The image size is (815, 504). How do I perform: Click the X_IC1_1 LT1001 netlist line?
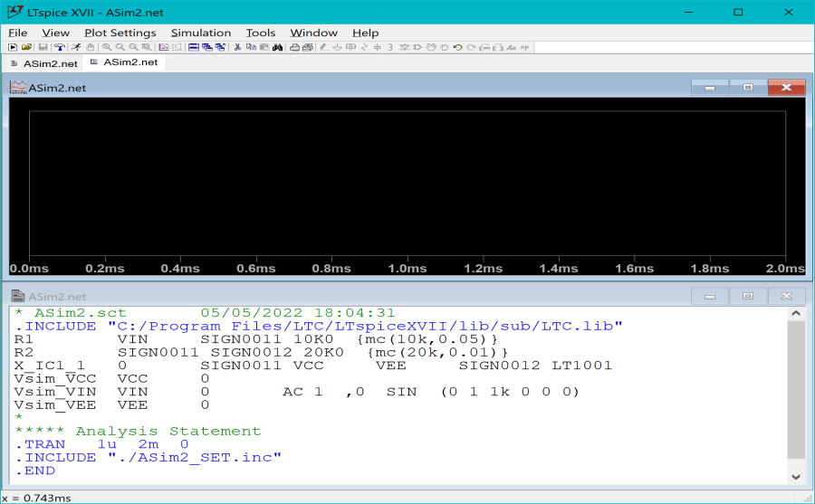click(x=313, y=366)
